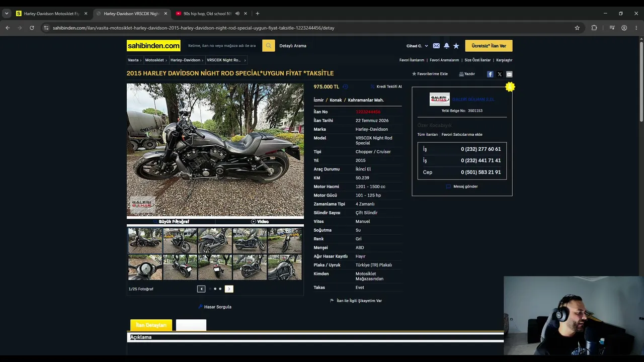Select the blank white tab beside İlan Detayları
The width and height of the screenshot is (644, 362).
(191, 325)
